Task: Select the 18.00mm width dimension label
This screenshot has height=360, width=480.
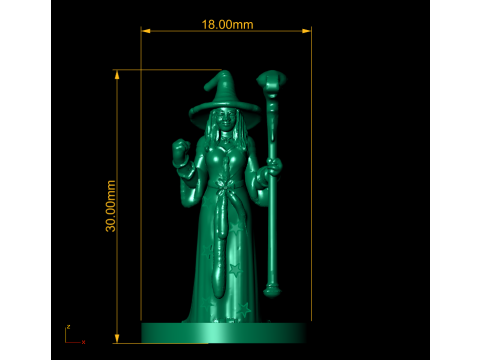Action: [x=227, y=24]
